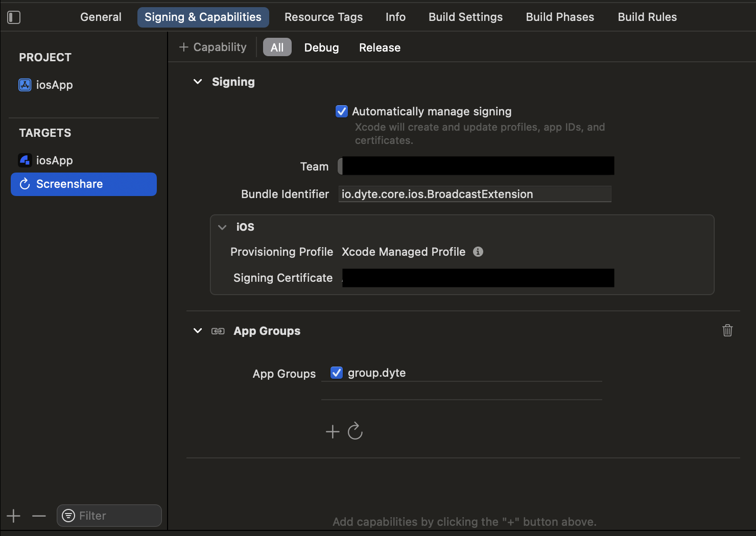This screenshot has width=756, height=536.
Task: Click the Capability button to add capabilities
Action: 212,47
